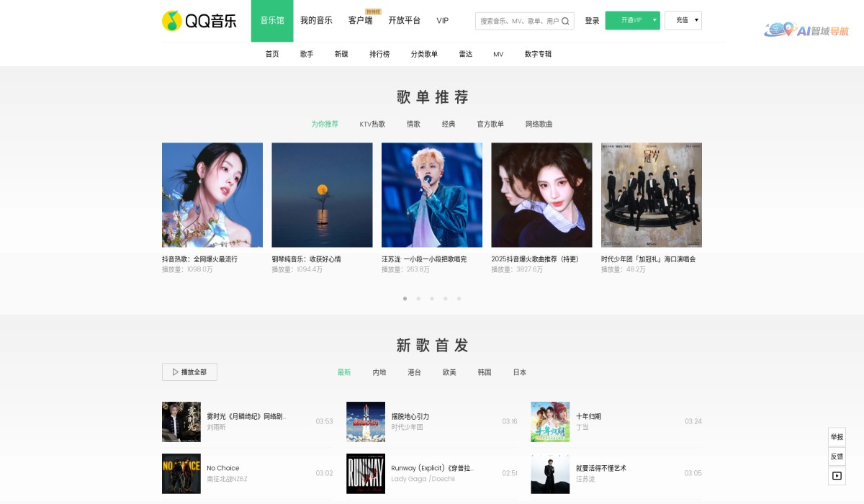
Task: Open the mini player with the video icon
Action: pos(836,476)
